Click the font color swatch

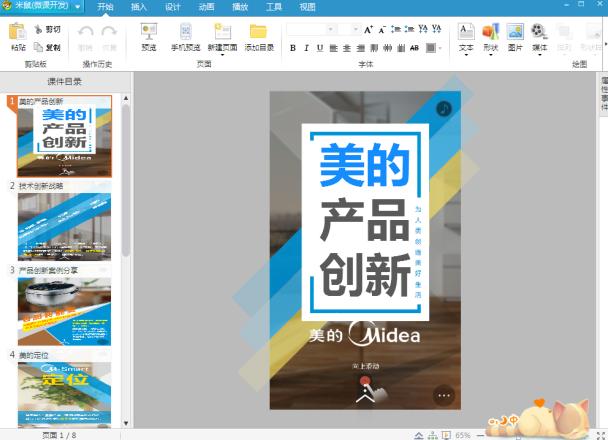coord(430,48)
